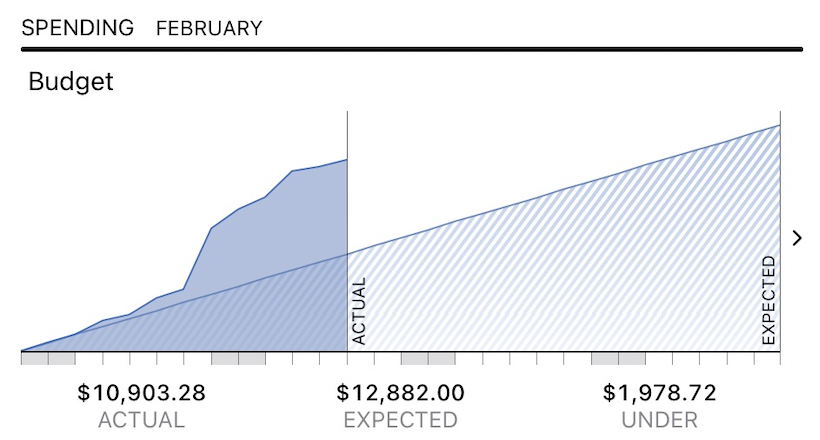
Task: Select the fourth gray weekend marker on timeline
Action: 618,358
